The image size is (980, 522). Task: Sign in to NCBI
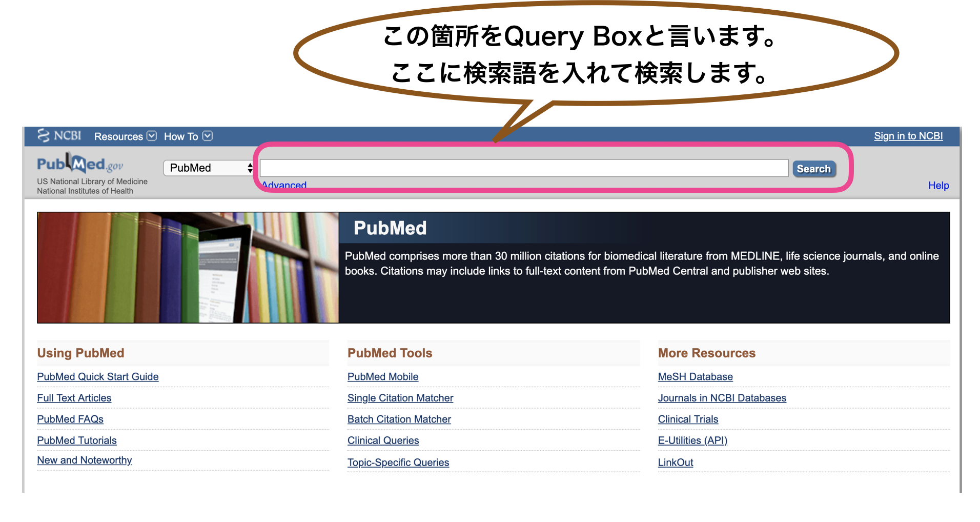coord(908,136)
